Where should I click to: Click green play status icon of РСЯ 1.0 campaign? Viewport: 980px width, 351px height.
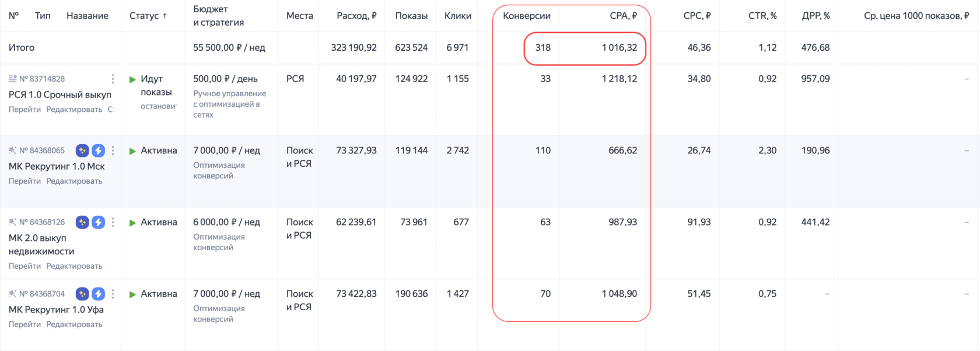pos(132,79)
